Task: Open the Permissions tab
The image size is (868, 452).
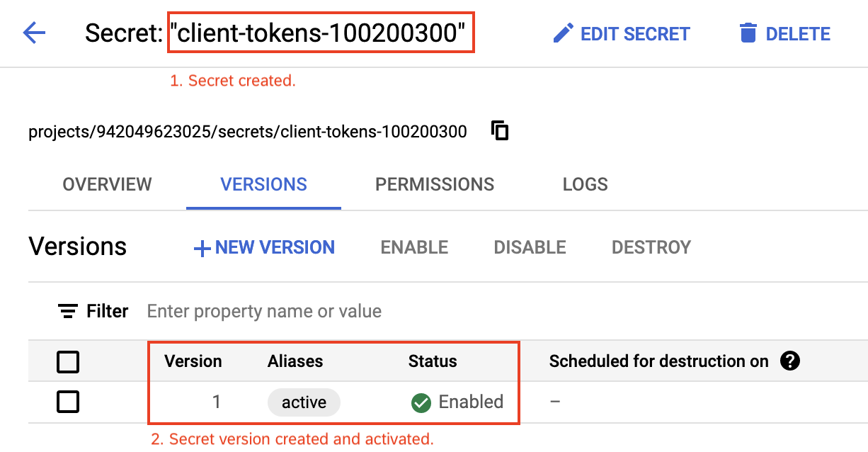Action: click(x=435, y=185)
